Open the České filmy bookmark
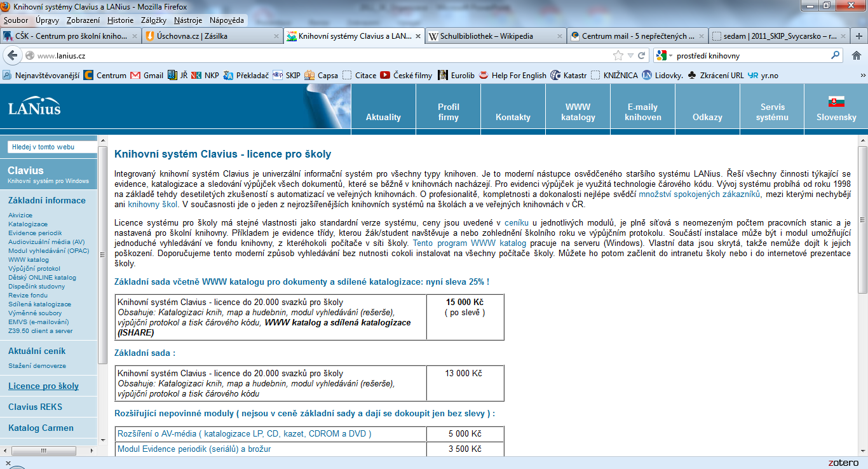 click(x=406, y=75)
